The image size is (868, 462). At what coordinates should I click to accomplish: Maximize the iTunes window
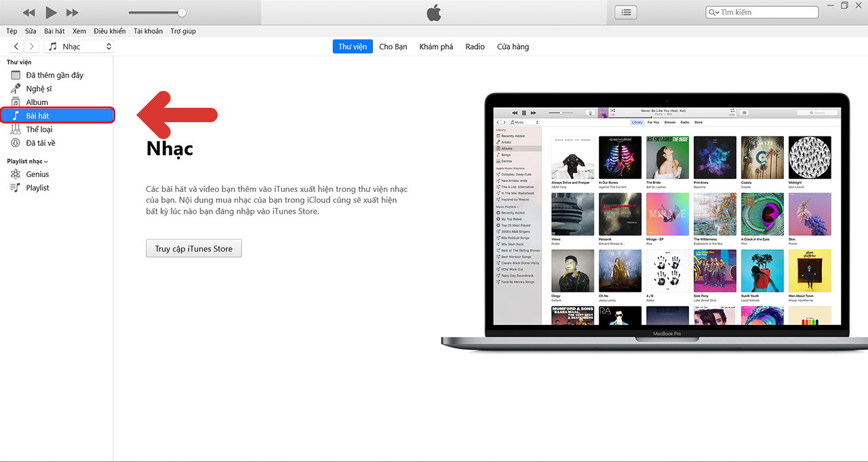(x=844, y=5)
